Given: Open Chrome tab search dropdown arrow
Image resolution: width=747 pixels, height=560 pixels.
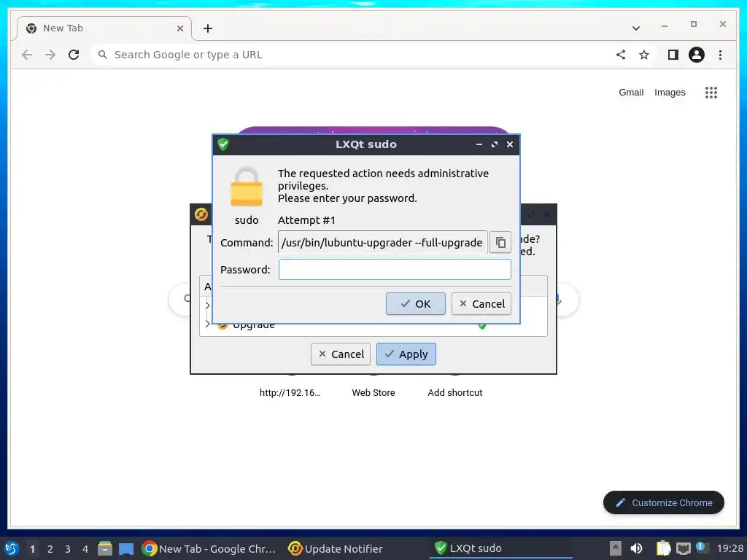Looking at the screenshot, I should click(x=635, y=28).
